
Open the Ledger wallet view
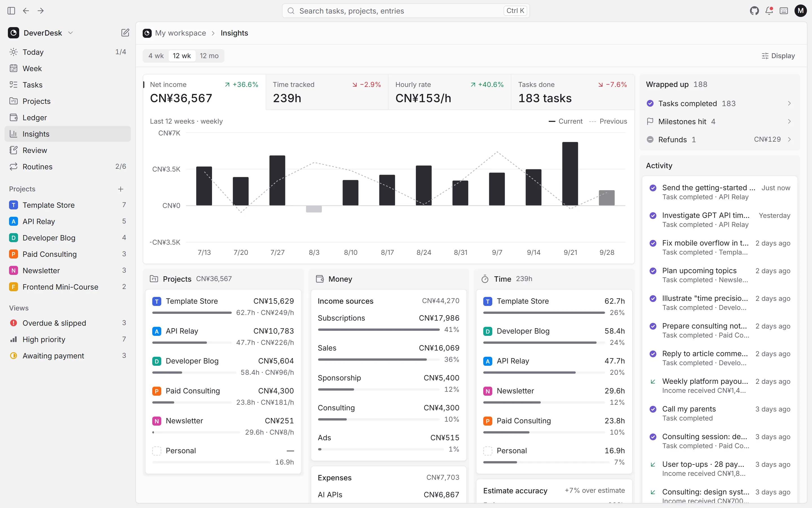[67, 117]
